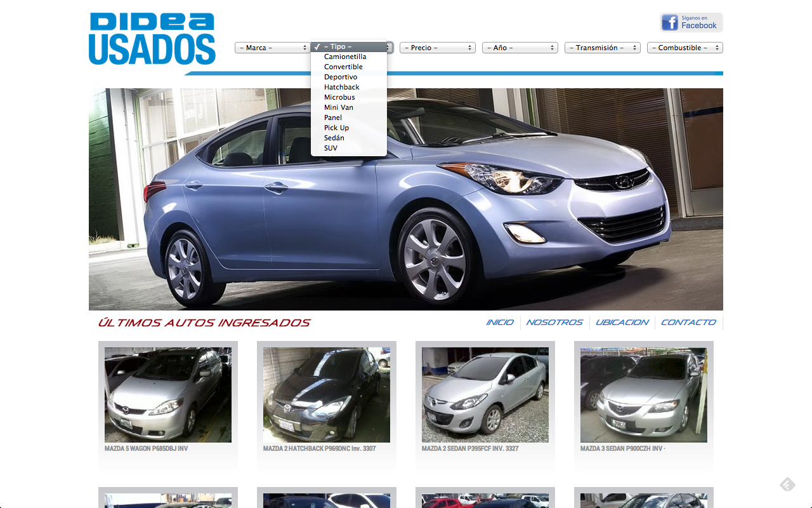Open the Mazda 2 Hatchback photo
812x508 pixels.
pyautogui.click(x=327, y=395)
